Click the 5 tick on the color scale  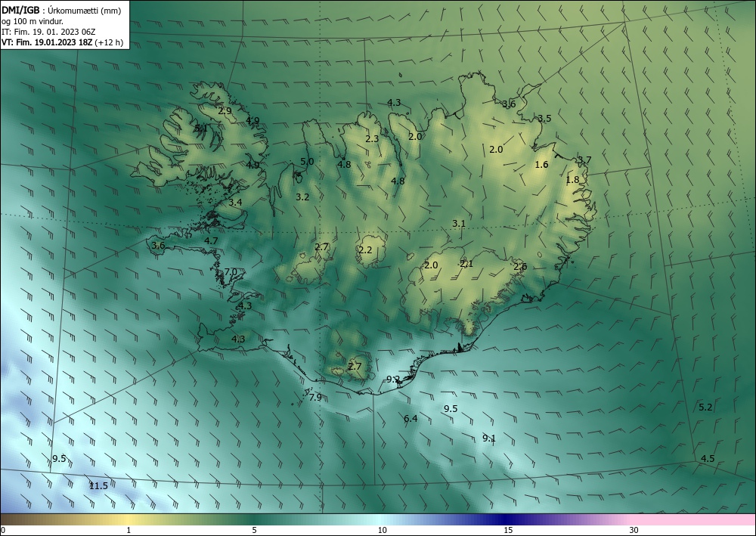point(254,530)
